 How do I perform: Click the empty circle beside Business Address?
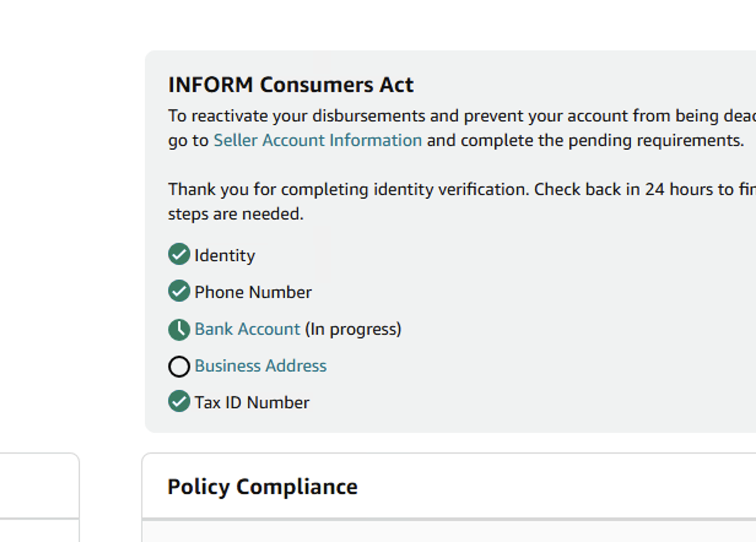[x=179, y=366]
